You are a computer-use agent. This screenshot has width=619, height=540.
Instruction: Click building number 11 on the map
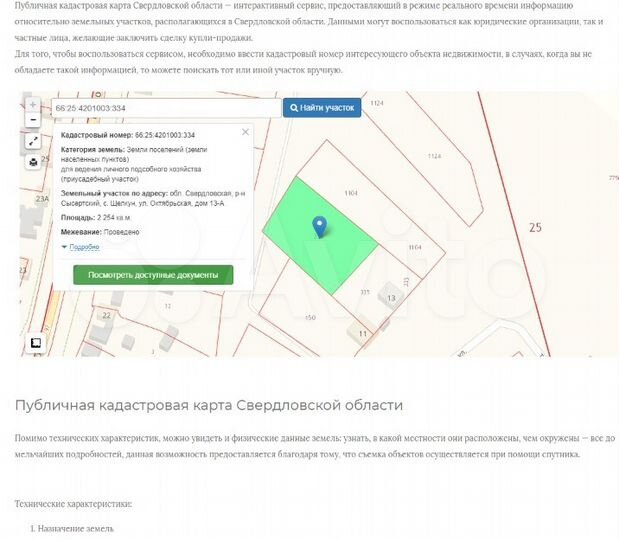tap(362, 334)
